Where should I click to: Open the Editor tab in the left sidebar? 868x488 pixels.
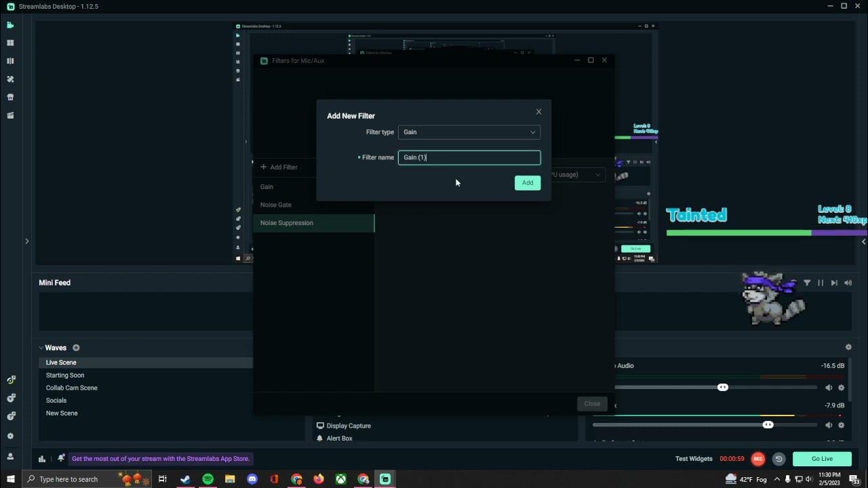[10, 25]
